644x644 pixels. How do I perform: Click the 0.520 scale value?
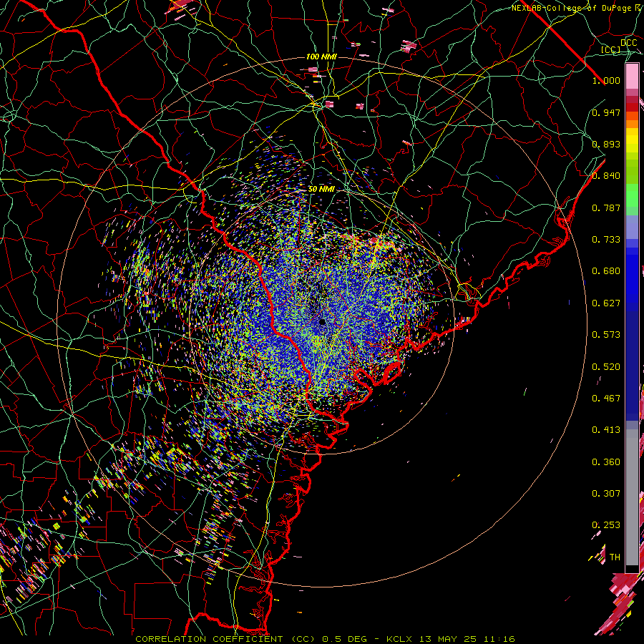point(606,367)
